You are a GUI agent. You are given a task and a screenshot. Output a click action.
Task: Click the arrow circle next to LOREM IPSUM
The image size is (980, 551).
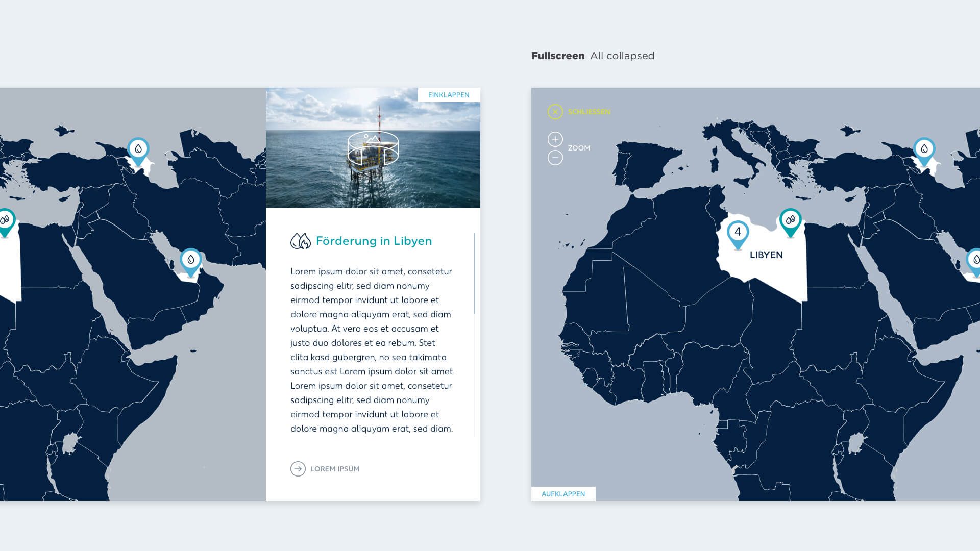(298, 469)
